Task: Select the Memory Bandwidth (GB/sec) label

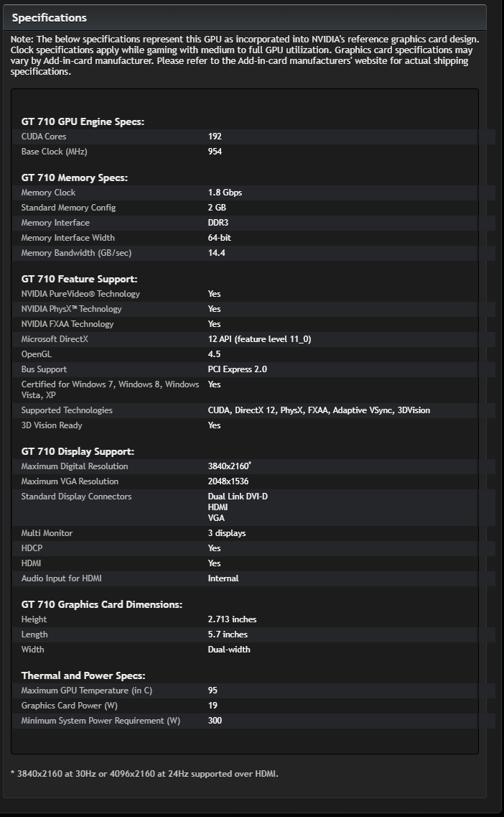Action: click(x=76, y=253)
